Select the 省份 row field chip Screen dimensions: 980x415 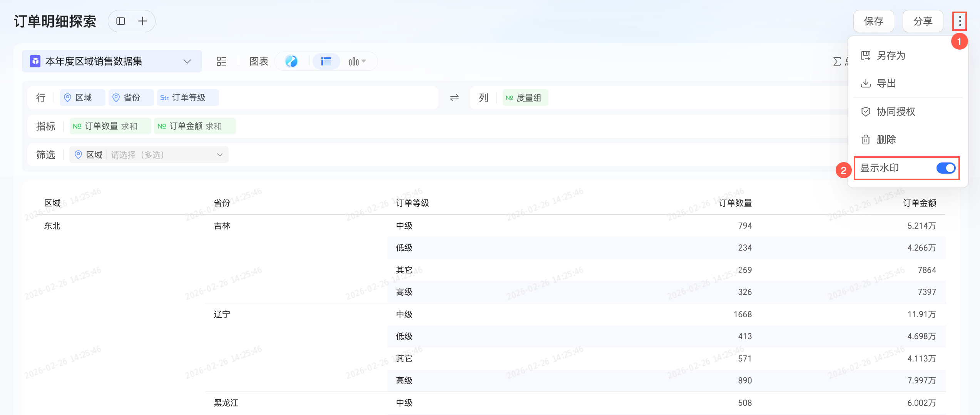[131, 98]
